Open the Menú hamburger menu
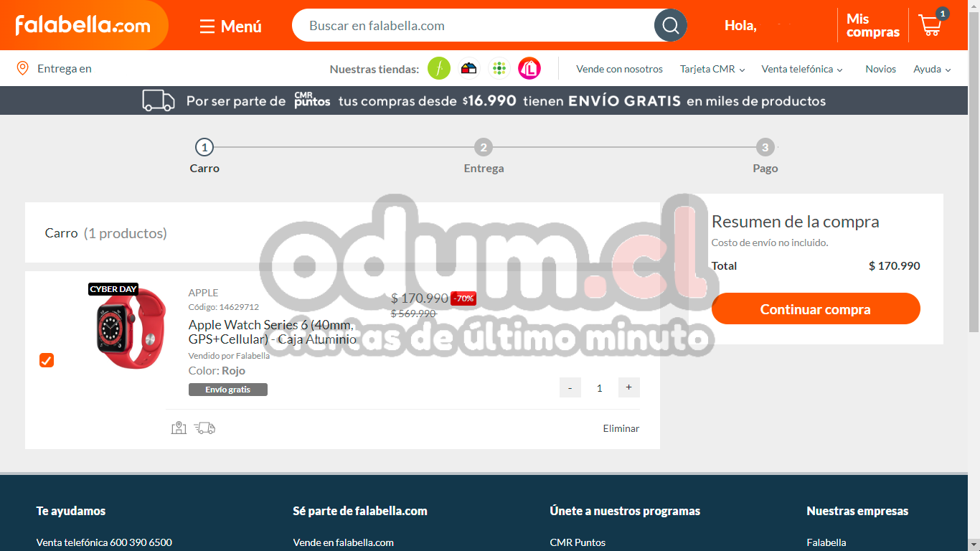This screenshot has height=551, width=980. point(230,27)
